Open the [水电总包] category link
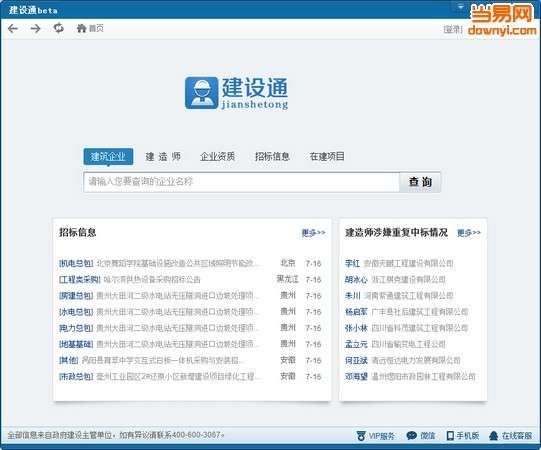 76,312
